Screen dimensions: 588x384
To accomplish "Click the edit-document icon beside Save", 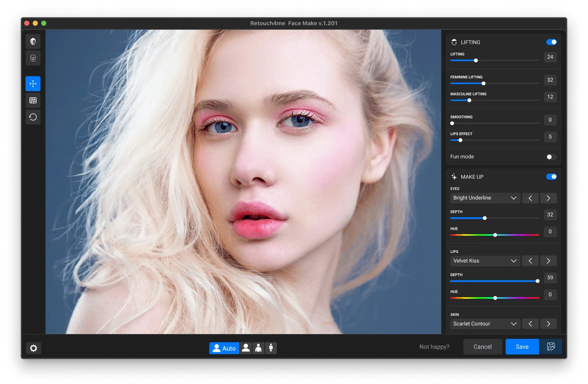I will [551, 346].
